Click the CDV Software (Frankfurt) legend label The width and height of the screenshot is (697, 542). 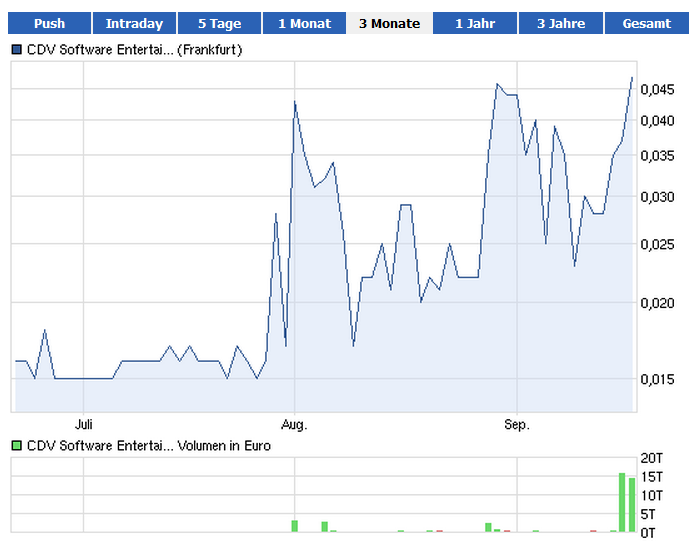click(134, 49)
